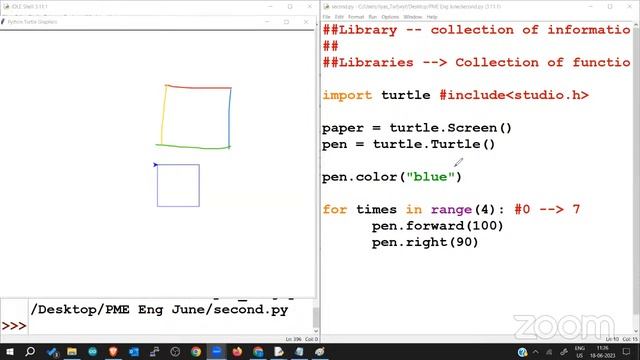Click the editor window vertical scrollbar

636,178
